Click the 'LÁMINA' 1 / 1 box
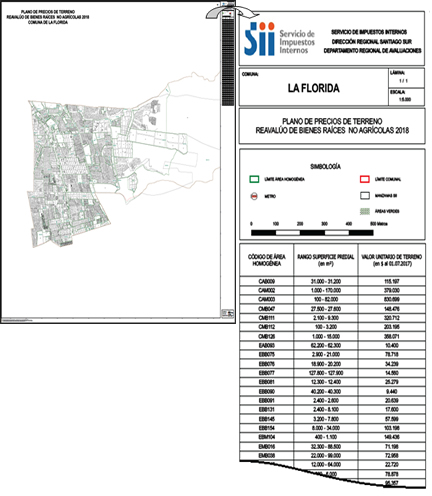This screenshot has width=432, height=496. [x=406, y=78]
